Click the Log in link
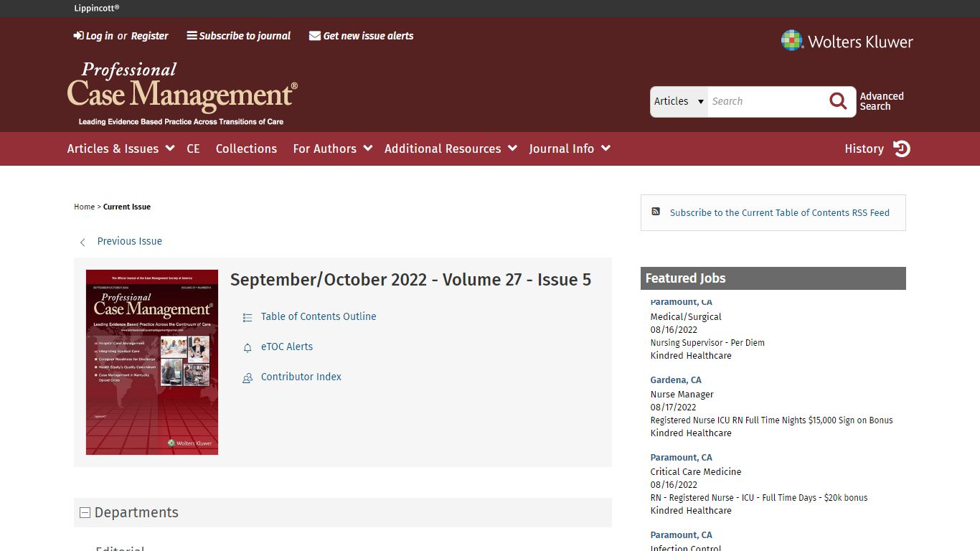Screen dimensions: 980x551 click(99, 36)
